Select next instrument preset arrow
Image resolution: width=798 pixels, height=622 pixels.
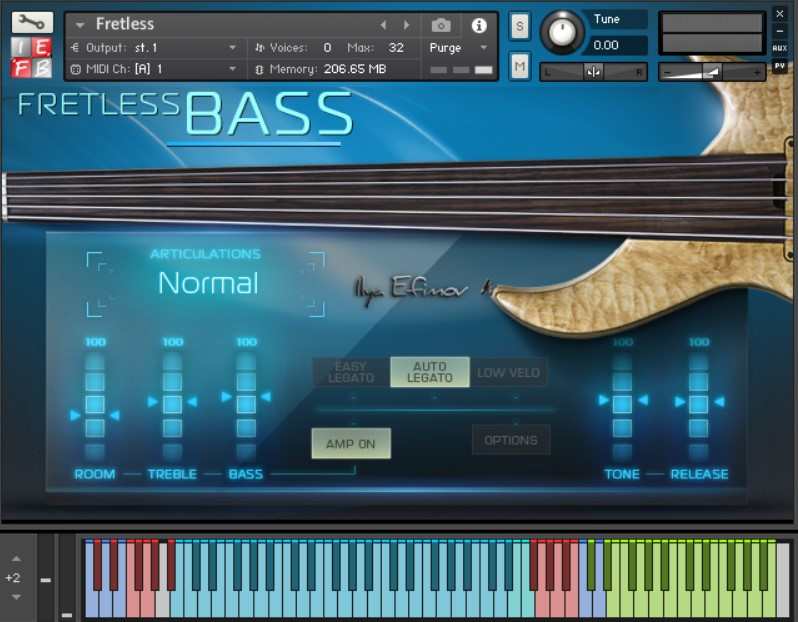[x=406, y=24]
